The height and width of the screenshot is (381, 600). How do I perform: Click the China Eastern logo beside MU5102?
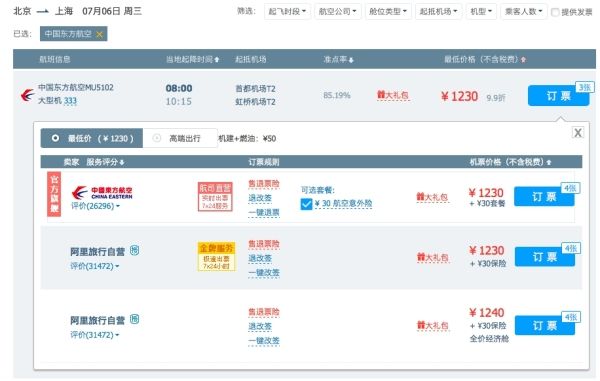28,94
